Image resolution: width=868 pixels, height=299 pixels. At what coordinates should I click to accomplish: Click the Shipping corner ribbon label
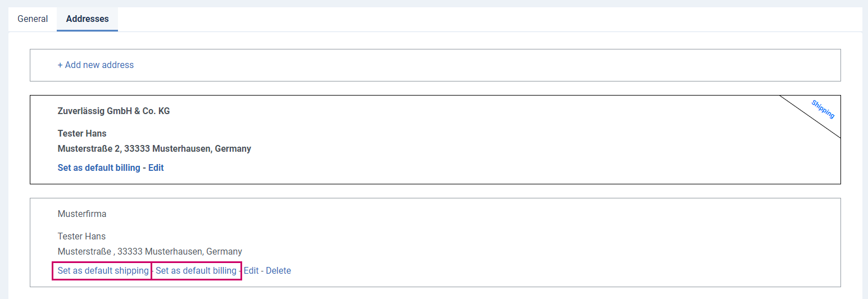[822, 109]
